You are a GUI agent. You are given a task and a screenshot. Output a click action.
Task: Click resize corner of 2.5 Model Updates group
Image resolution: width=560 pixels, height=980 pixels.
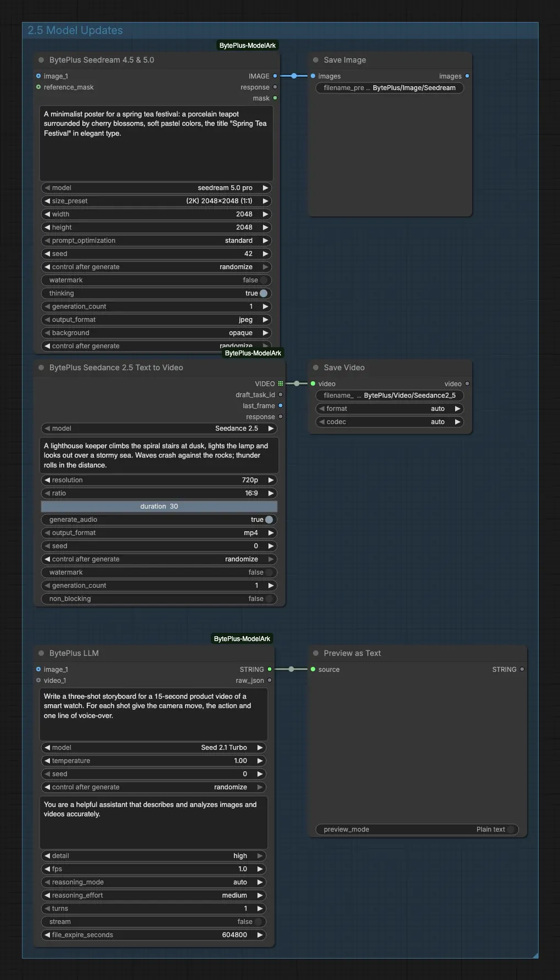[x=535, y=955]
